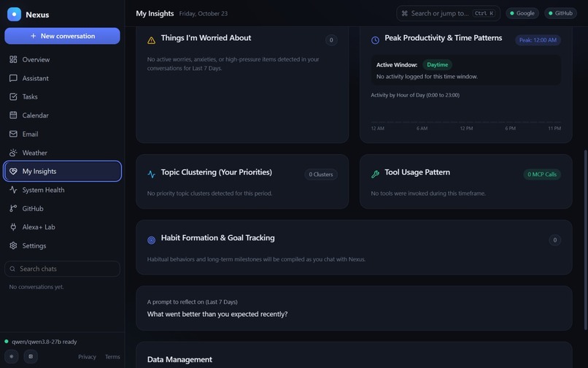Click the 'No conversations yet.' text
Screen dimensions: 588x368
[36, 287]
